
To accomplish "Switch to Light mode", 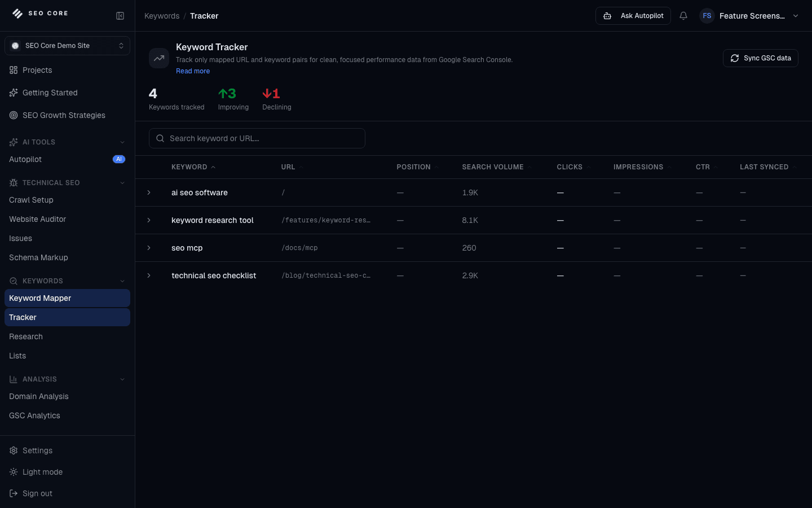I will [x=68, y=472].
